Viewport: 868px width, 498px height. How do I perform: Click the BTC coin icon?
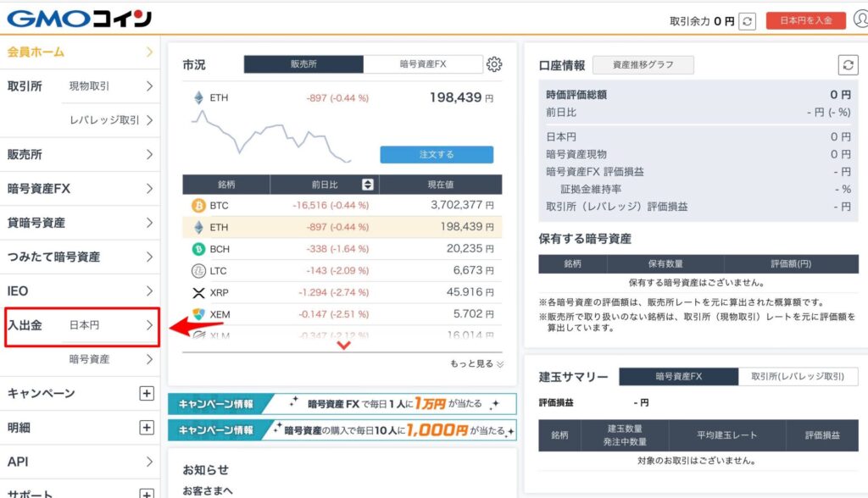[x=198, y=205]
